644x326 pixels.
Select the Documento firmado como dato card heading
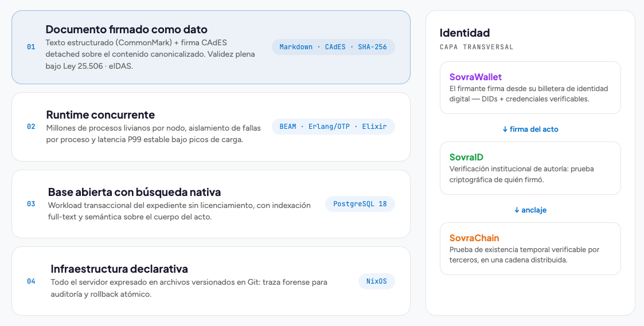tap(127, 30)
